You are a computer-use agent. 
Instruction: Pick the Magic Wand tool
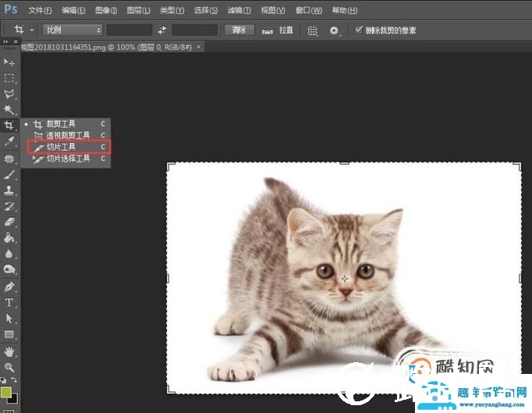(9, 109)
